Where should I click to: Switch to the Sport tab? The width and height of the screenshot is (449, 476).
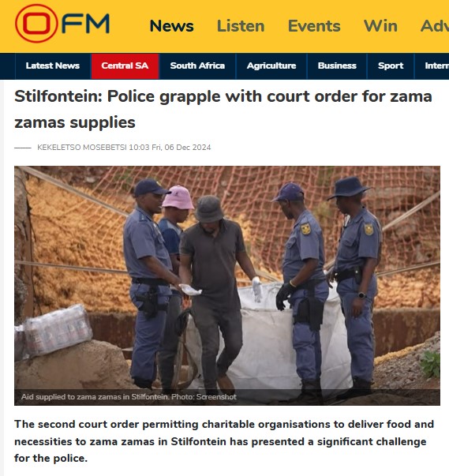[391, 66]
